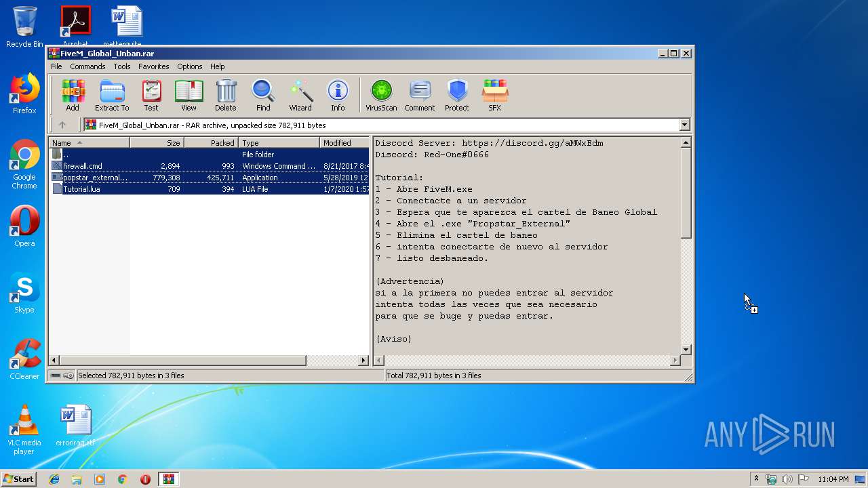
Task: Click the comment pane scroll-down arrow
Action: 686,349
